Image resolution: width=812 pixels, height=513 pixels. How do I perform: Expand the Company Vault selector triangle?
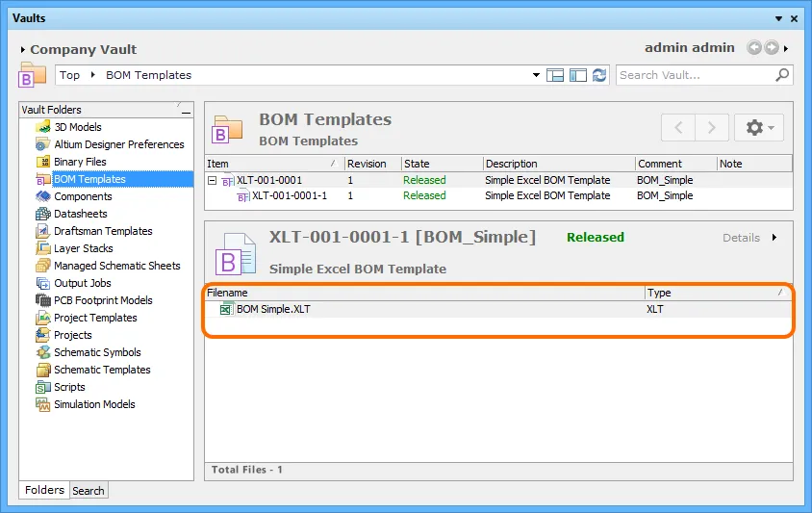click(x=23, y=50)
